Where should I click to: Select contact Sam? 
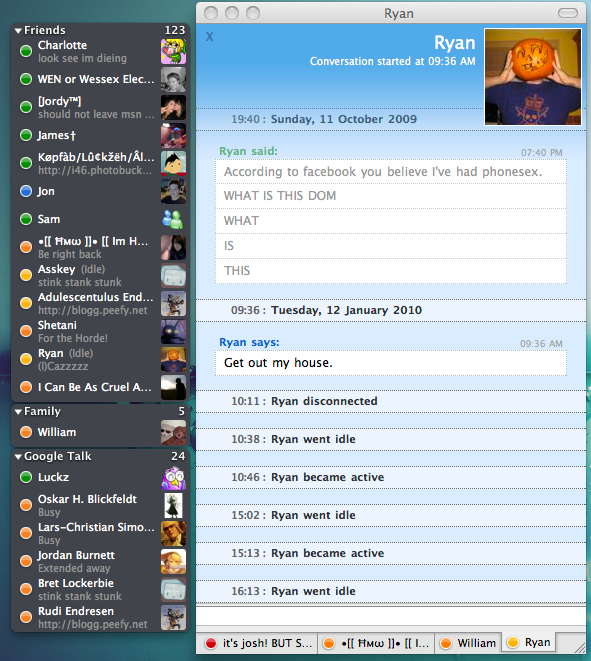[100, 219]
